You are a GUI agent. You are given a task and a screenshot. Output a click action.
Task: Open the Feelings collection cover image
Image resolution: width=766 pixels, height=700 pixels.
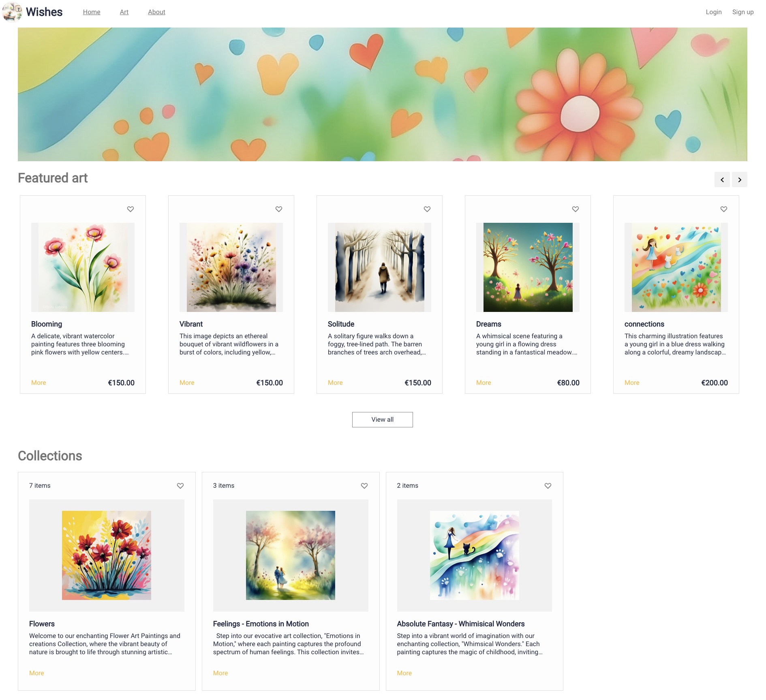[291, 555]
